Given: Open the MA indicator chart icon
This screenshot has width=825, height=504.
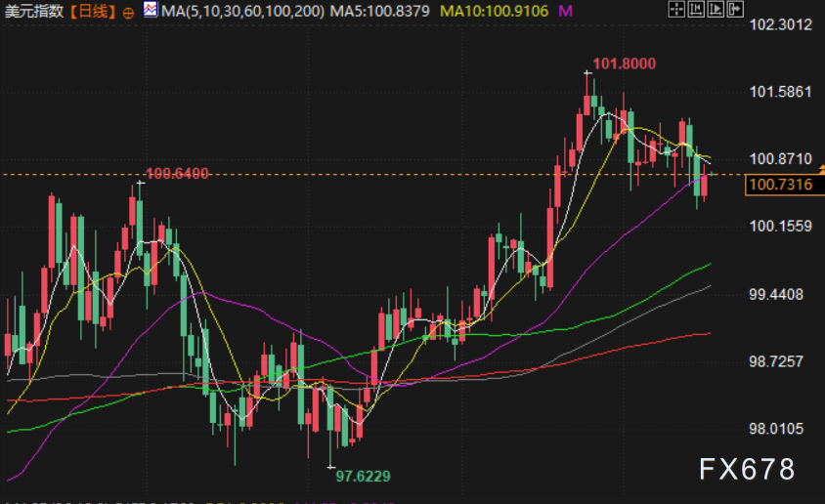Looking at the screenshot, I should pyautogui.click(x=150, y=10).
